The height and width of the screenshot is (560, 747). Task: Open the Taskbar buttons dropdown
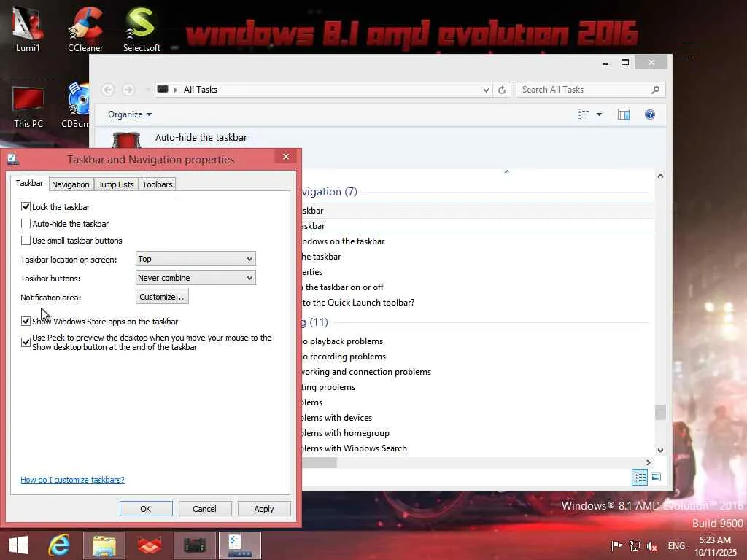(196, 278)
